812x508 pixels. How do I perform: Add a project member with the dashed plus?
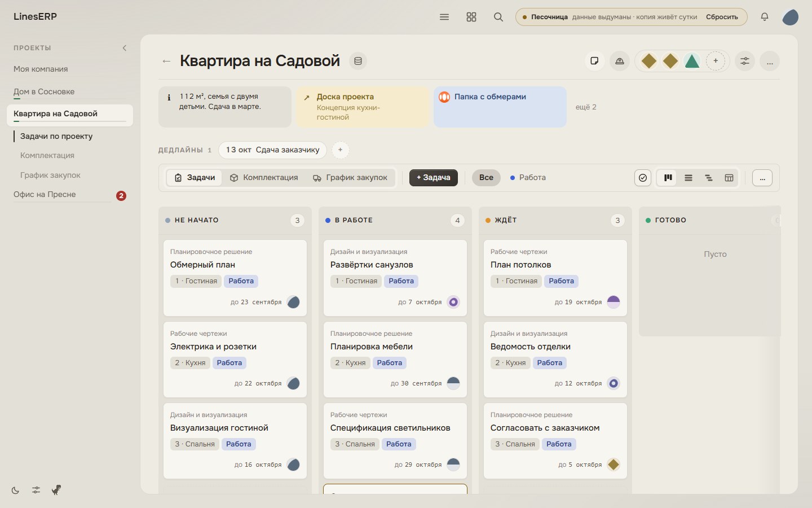pos(716,61)
